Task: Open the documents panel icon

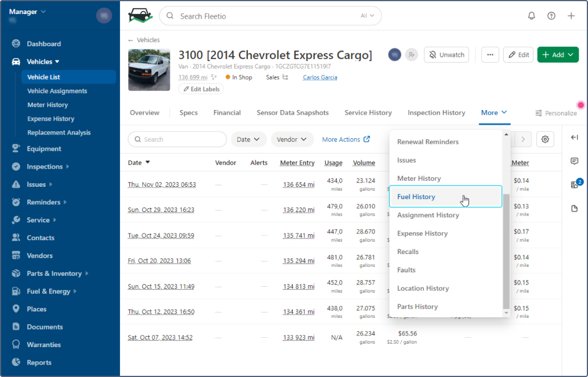Action: tap(574, 208)
